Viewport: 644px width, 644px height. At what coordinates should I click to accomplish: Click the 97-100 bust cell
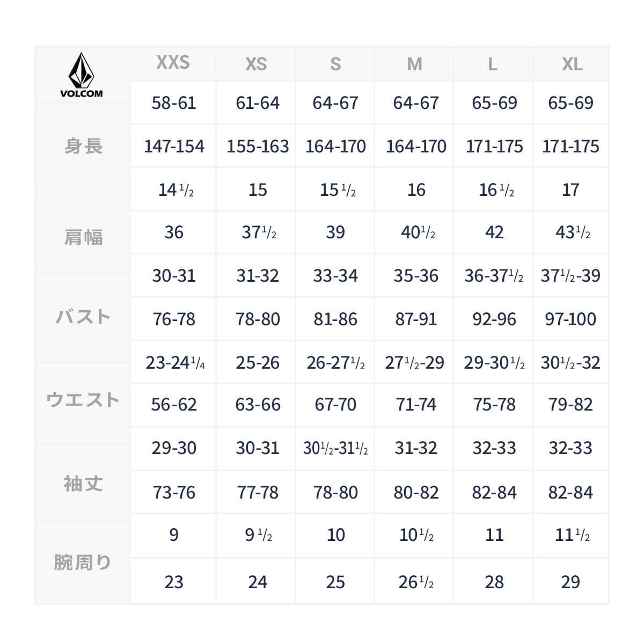pyautogui.click(x=570, y=319)
